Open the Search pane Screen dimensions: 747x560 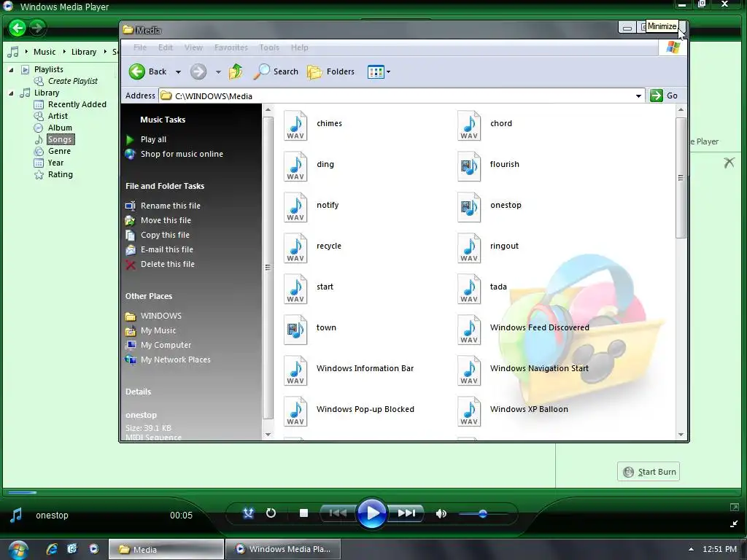[x=276, y=71]
